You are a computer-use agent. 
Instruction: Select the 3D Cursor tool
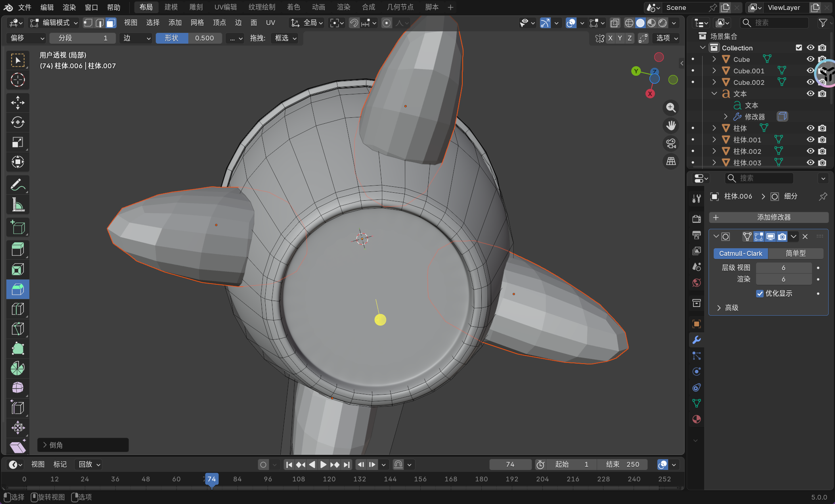coord(17,80)
